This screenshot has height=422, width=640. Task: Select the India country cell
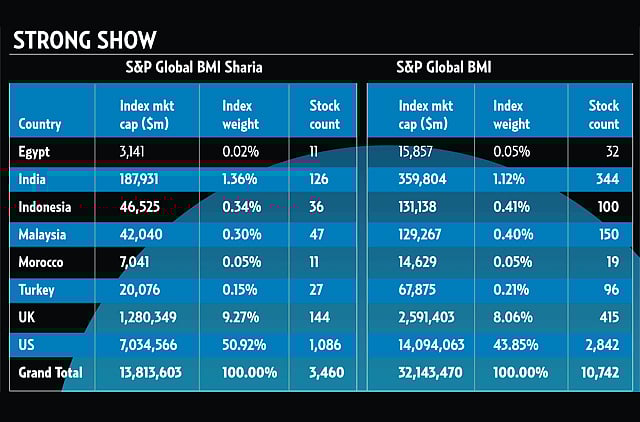point(33,180)
